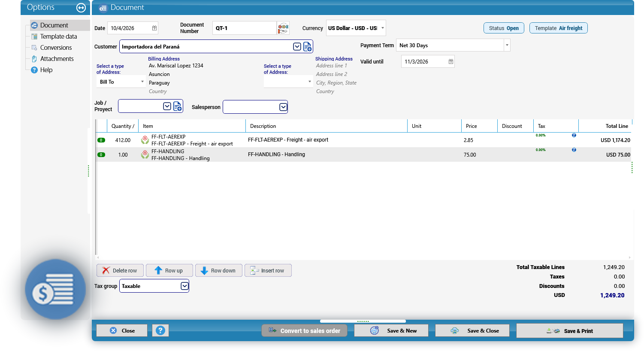Open the Bill To address type dropdown
The image size is (644, 351).
pos(142,82)
